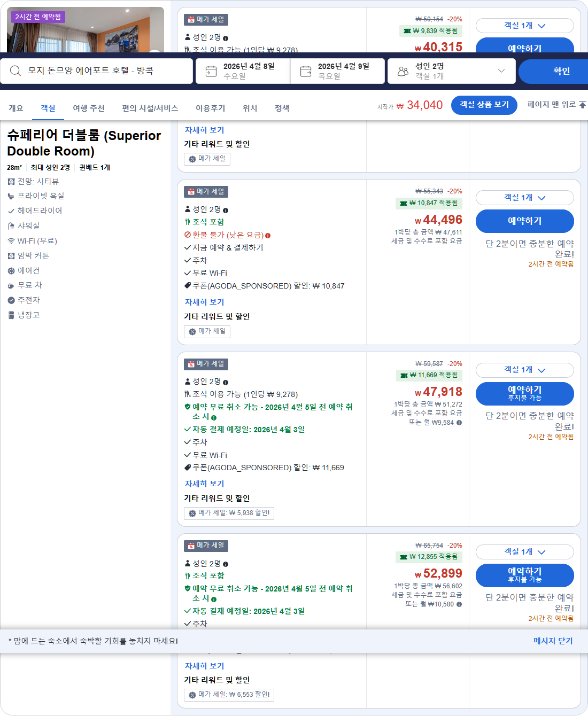Viewport: 588px width, 716px height.
Task: Click the check-in calendar icon
Action: tap(211, 71)
